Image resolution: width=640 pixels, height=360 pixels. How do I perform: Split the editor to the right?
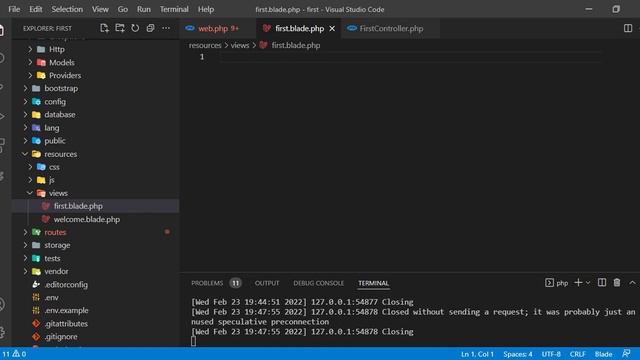[628, 28]
